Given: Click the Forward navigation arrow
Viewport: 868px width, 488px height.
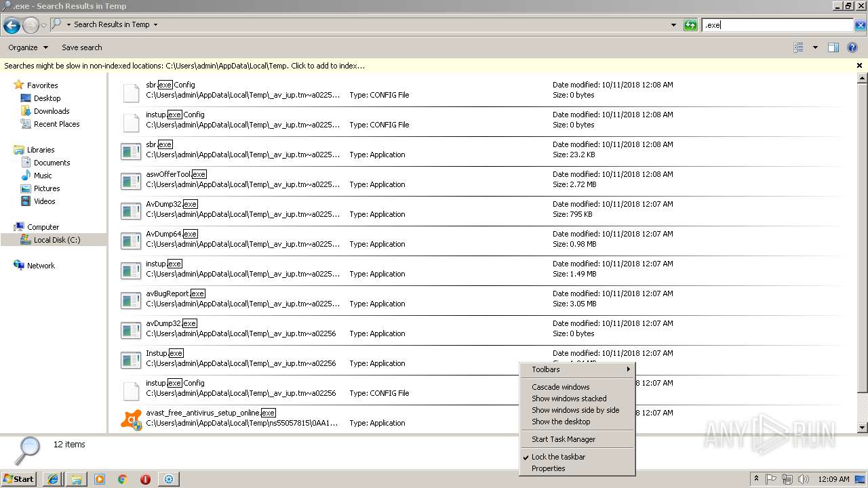Looking at the screenshot, I should tap(31, 25).
